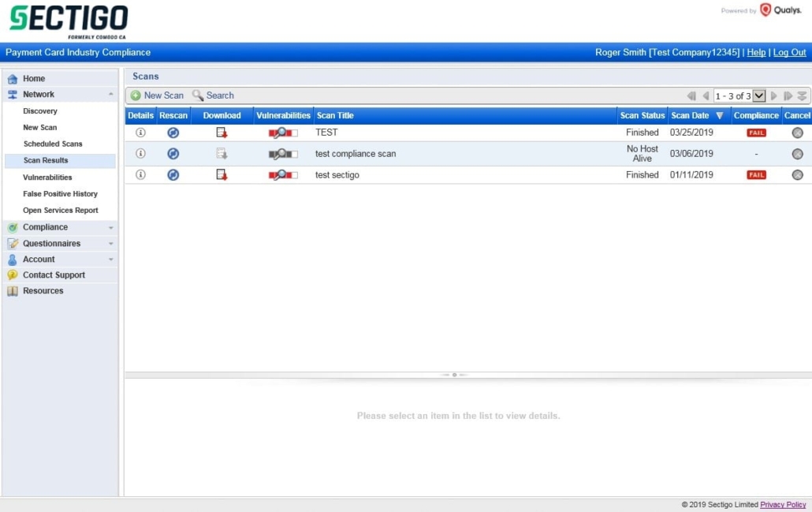812x512 pixels.
Task: Go to the first page of results
Action: [691, 96]
